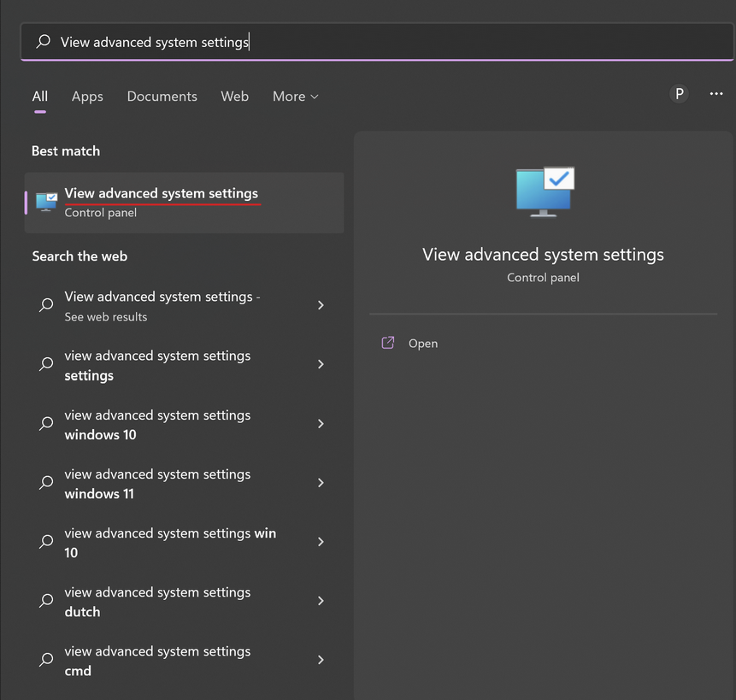Switch to the Web tab

coord(235,97)
